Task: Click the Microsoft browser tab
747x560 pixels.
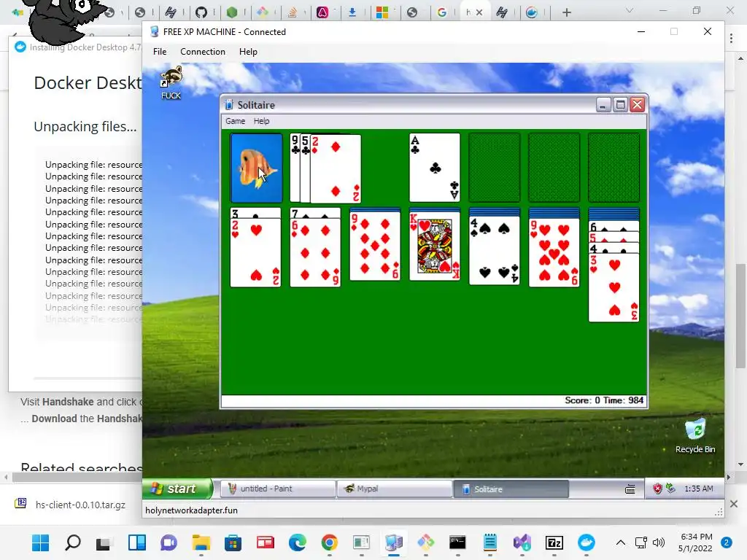Action: (x=382, y=12)
